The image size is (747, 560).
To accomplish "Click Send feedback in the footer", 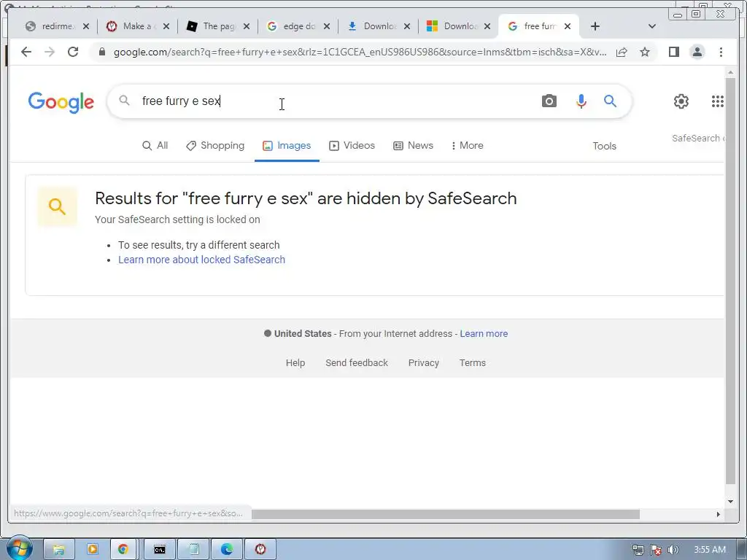I will tap(357, 363).
